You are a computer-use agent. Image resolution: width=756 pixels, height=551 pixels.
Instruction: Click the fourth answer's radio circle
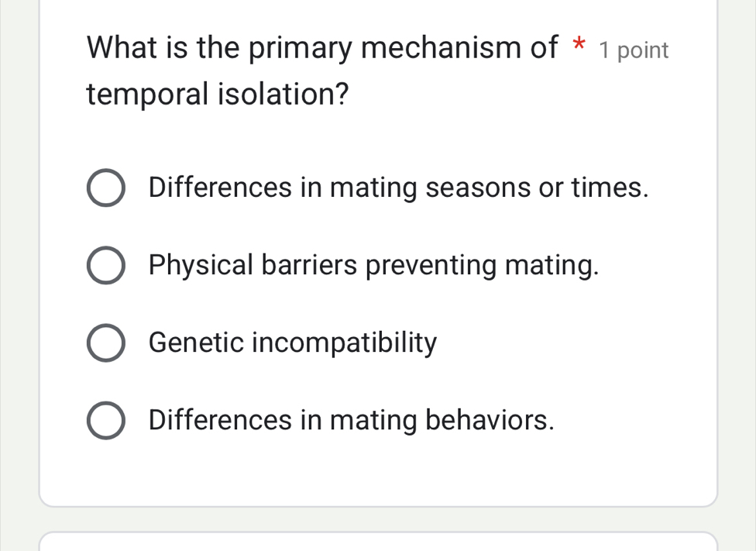click(x=106, y=419)
